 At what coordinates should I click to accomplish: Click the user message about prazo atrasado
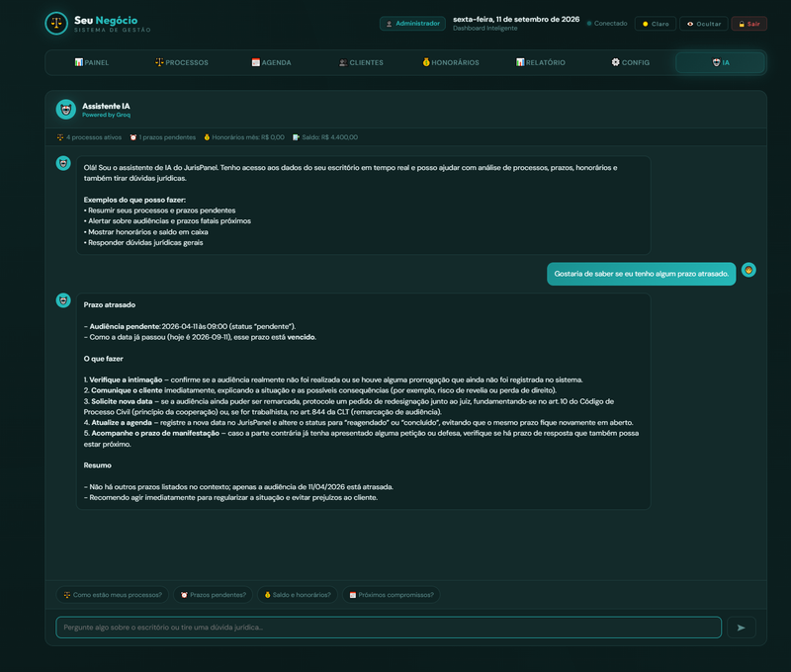(641, 274)
